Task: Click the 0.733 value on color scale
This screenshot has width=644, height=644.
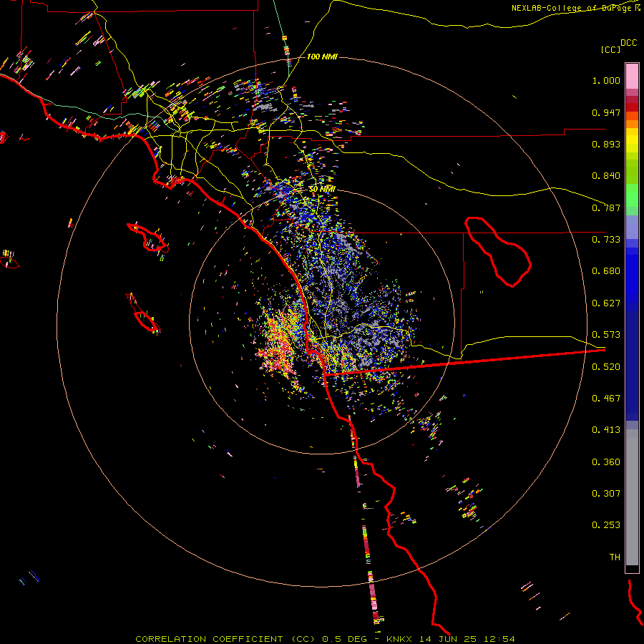Action: (x=606, y=240)
